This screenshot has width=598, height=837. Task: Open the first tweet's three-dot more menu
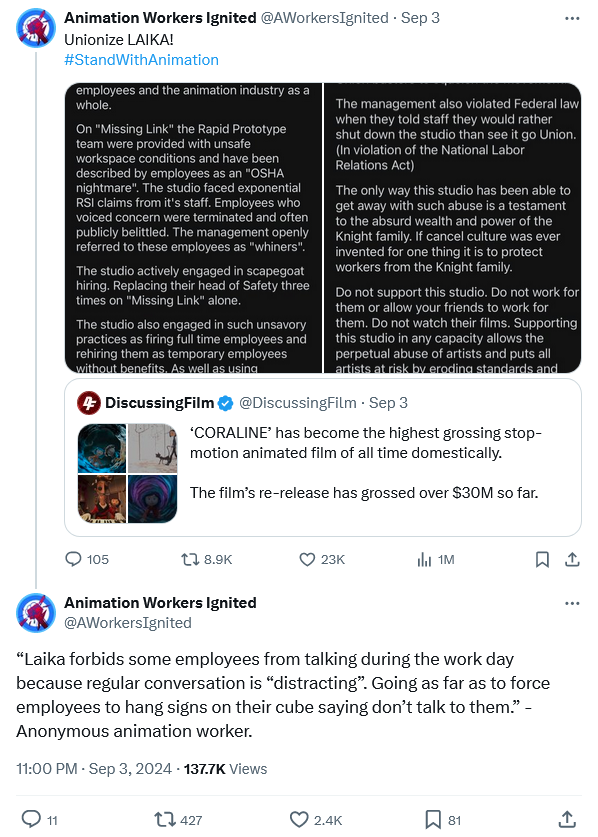pos(572,18)
